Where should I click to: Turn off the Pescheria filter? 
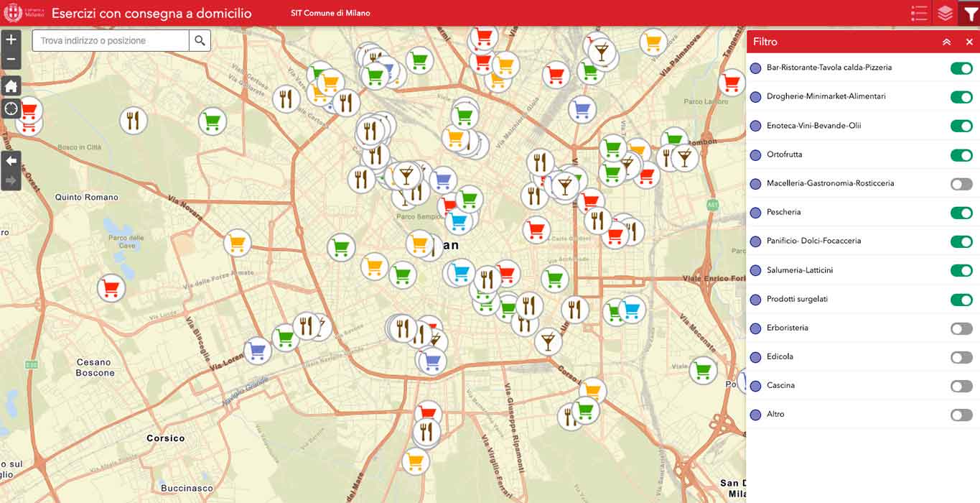tap(961, 213)
